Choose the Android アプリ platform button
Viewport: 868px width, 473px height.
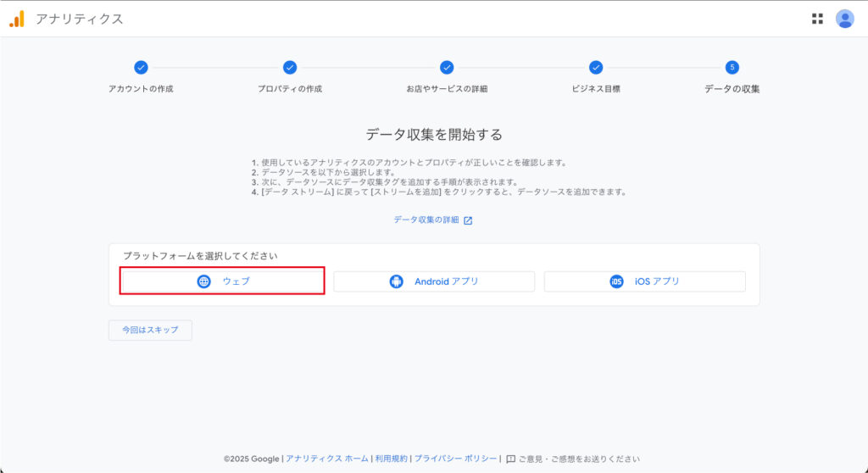tap(434, 281)
